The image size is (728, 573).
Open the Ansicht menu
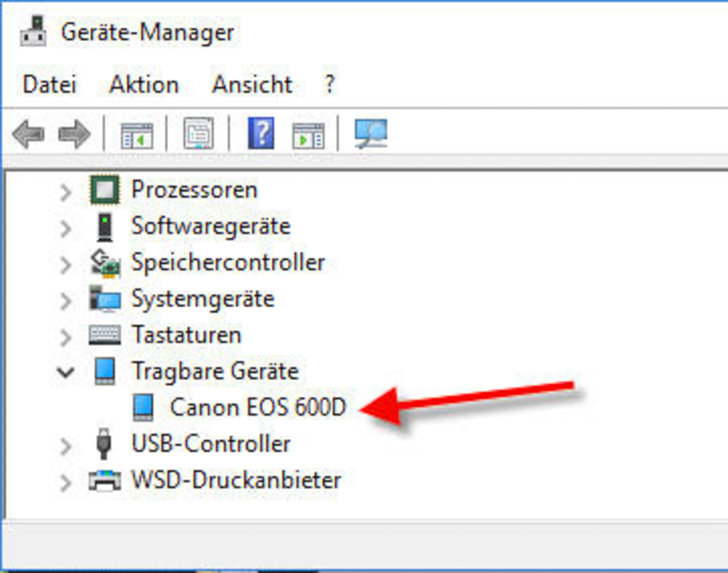coord(252,85)
